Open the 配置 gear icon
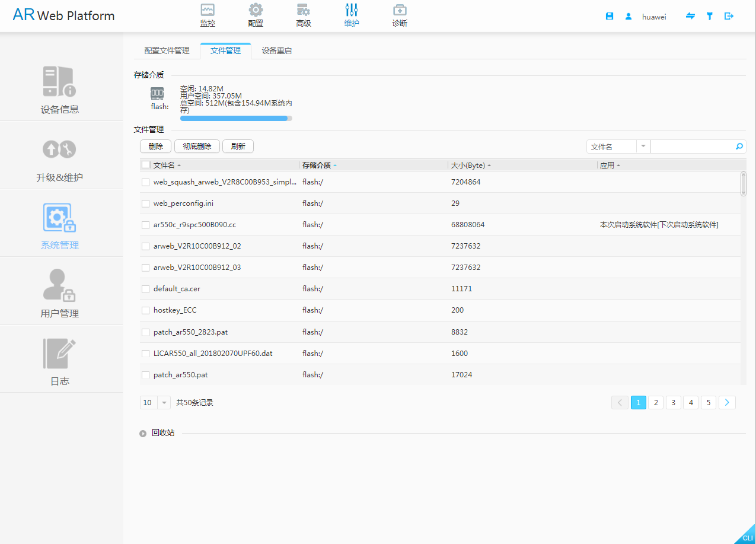 click(x=256, y=10)
